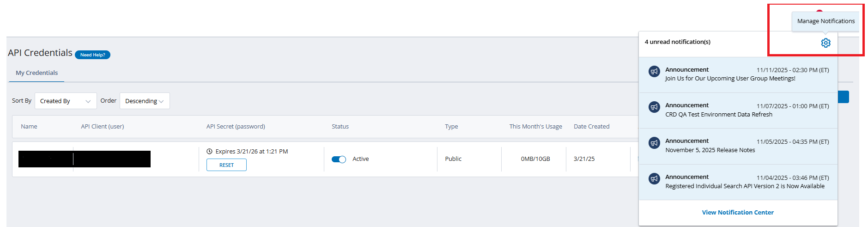Open Registered Individual Search API Version 2 notification

pyautogui.click(x=745, y=186)
